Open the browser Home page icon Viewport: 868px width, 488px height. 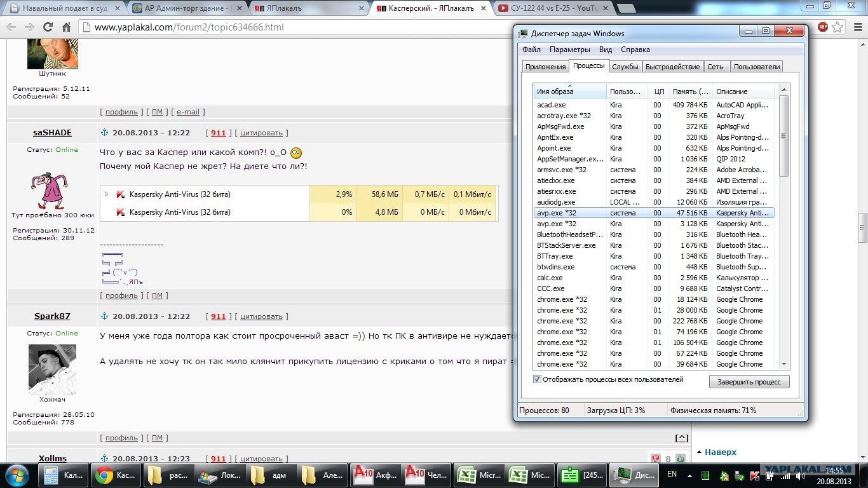coord(66,27)
